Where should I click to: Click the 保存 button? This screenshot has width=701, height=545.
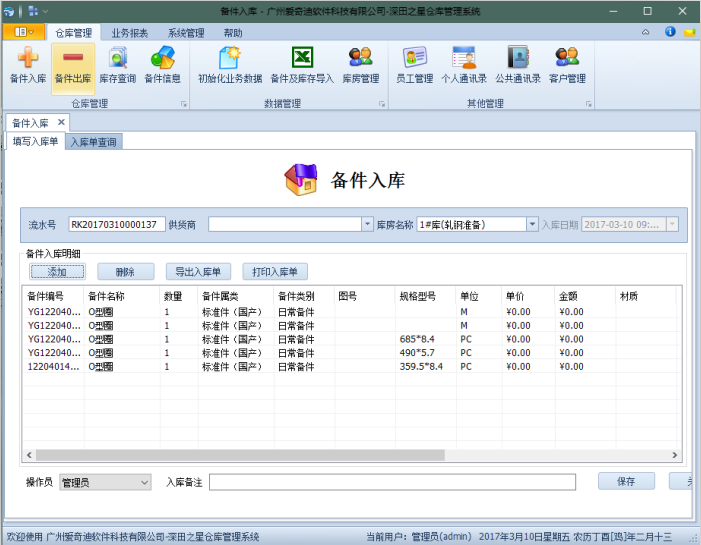coord(626,481)
